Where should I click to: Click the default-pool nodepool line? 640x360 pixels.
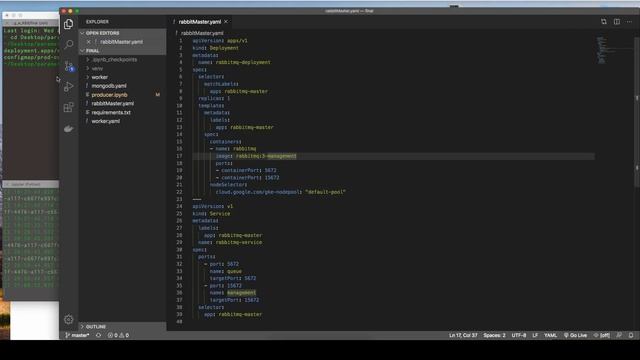280,192
